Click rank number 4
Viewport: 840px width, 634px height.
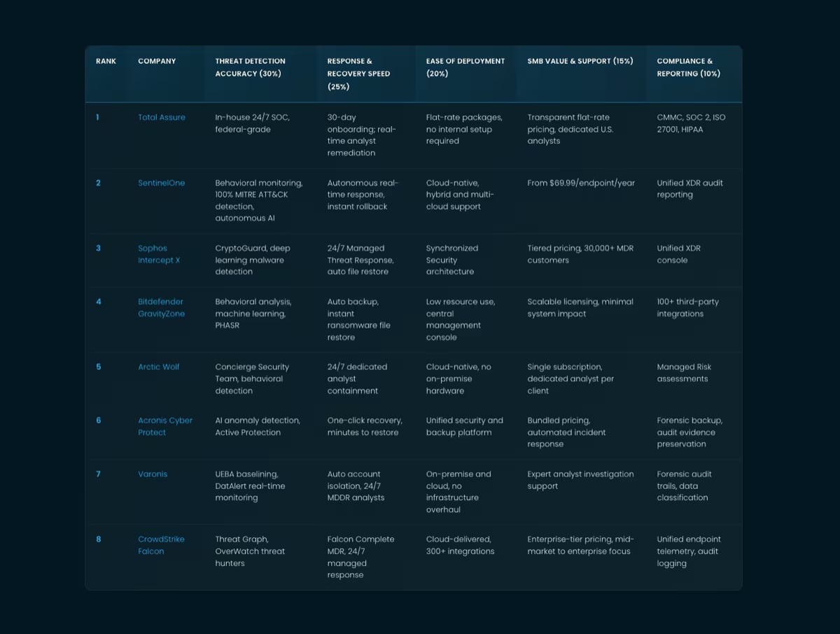pyautogui.click(x=99, y=302)
